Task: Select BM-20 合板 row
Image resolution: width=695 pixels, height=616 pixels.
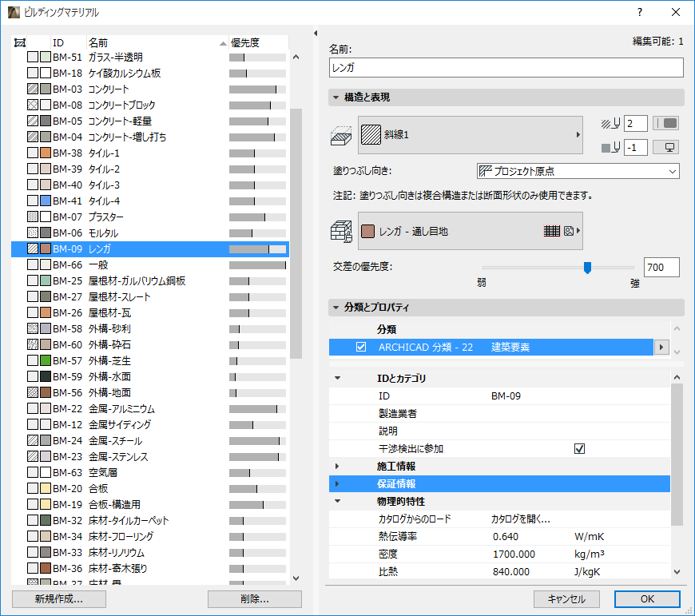Action: pos(150,488)
